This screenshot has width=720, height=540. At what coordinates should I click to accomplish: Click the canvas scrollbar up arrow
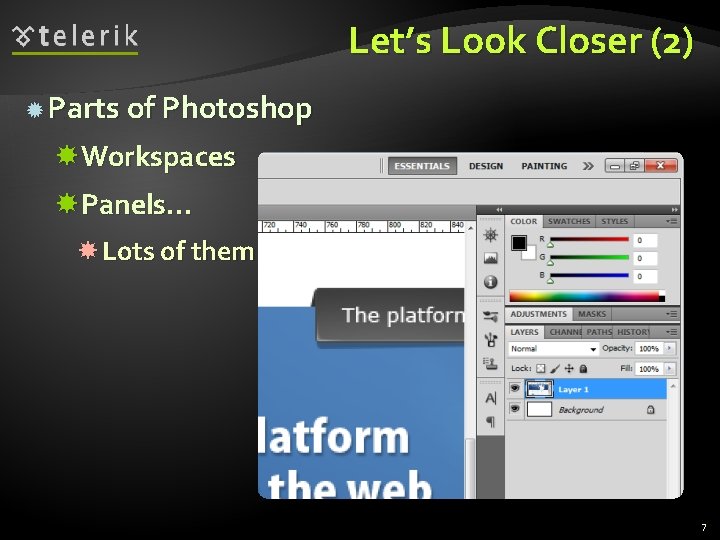(x=470, y=228)
